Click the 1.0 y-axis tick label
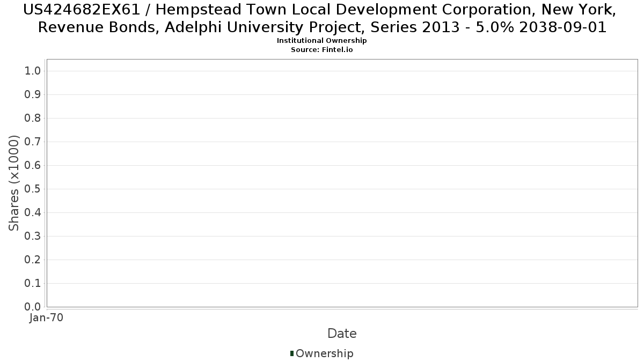Image resolution: width=644 pixels, height=362 pixels. pos(33,71)
